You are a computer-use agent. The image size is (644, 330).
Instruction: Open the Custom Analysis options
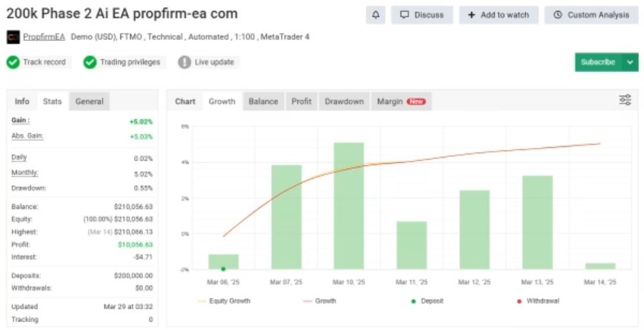(x=591, y=15)
